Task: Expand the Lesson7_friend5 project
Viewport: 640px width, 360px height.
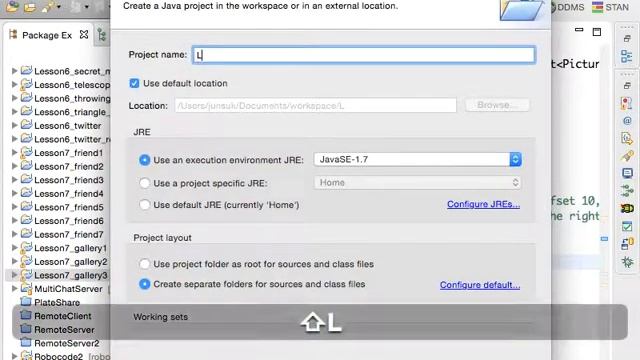Action: tap(14, 207)
